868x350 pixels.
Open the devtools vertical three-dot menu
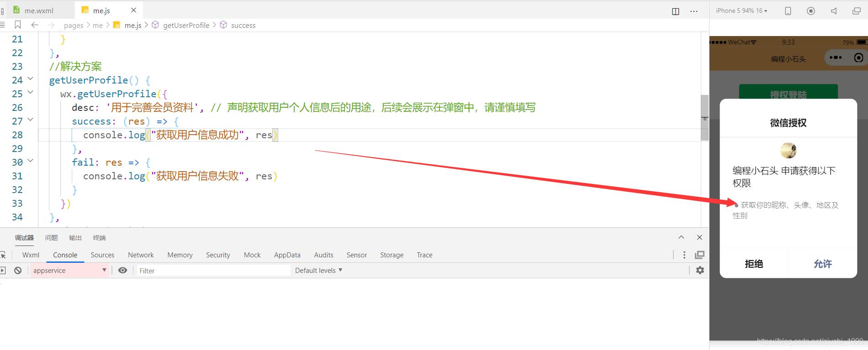click(x=684, y=255)
